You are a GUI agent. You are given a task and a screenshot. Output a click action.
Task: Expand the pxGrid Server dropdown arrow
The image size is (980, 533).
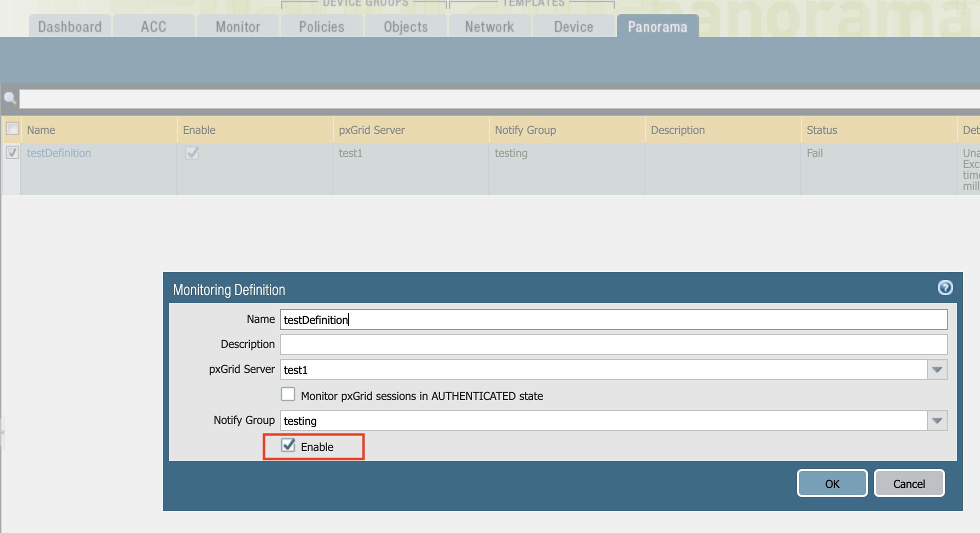pyautogui.click(x=937, y=369)
